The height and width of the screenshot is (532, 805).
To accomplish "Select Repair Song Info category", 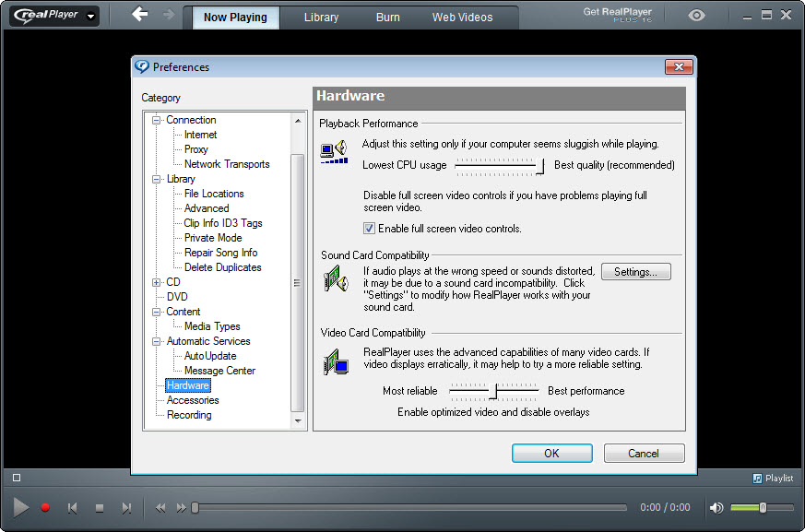I will [220, 253].
